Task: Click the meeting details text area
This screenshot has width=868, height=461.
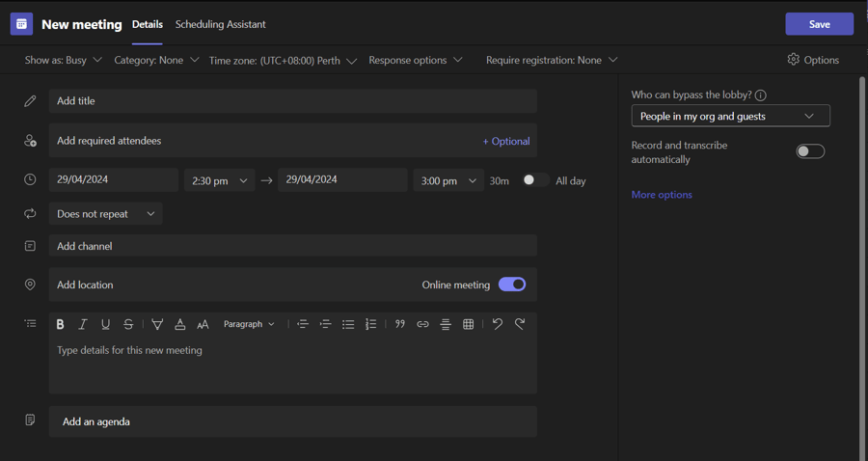Action: coord(293,366)
